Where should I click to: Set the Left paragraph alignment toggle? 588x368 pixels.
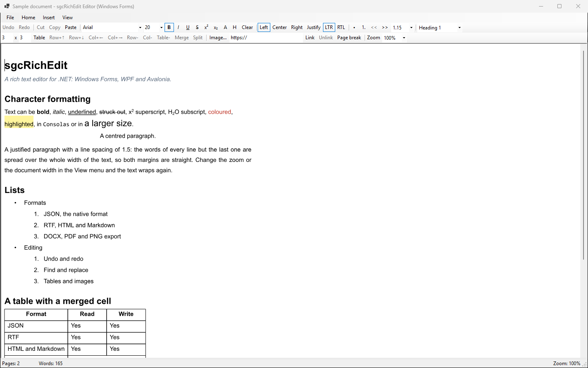click(x=264, y=27)
